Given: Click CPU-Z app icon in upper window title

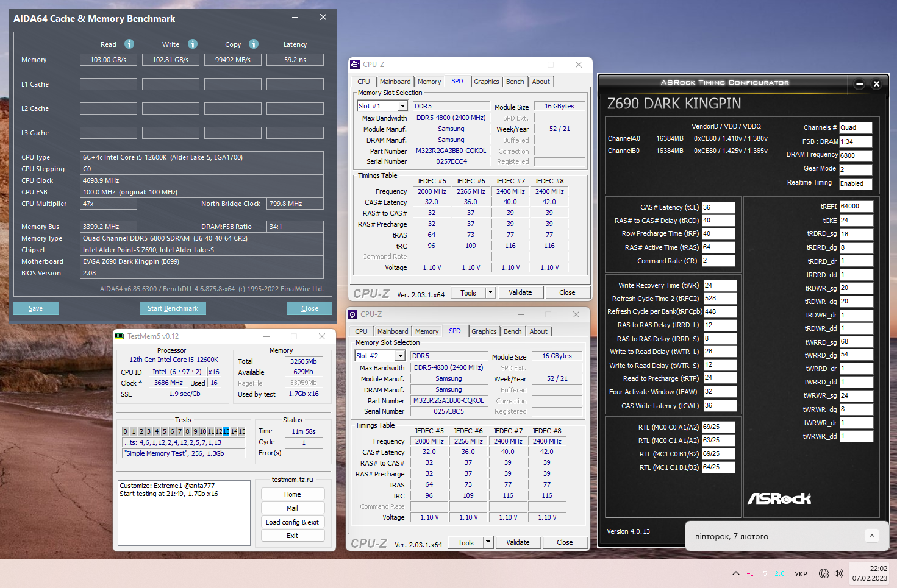Looking at the screenshot, I should 355,65.
